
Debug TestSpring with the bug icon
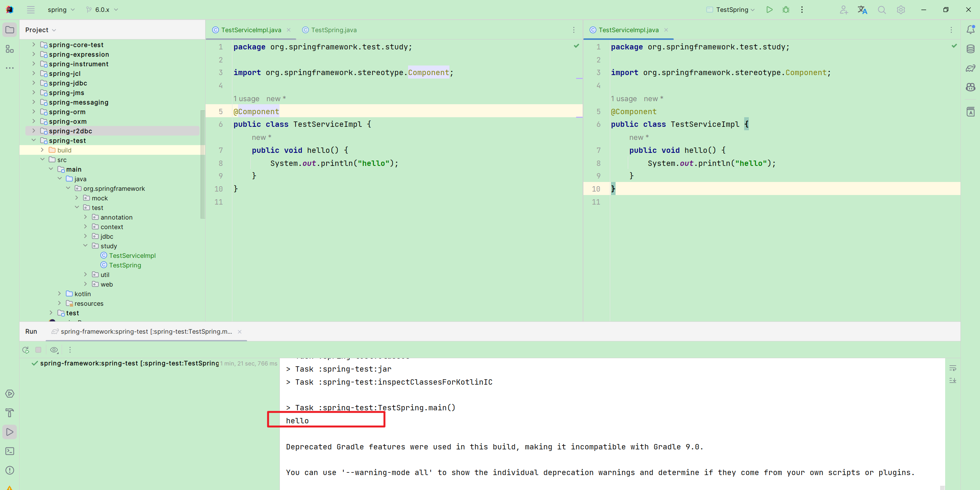(786, 10)
